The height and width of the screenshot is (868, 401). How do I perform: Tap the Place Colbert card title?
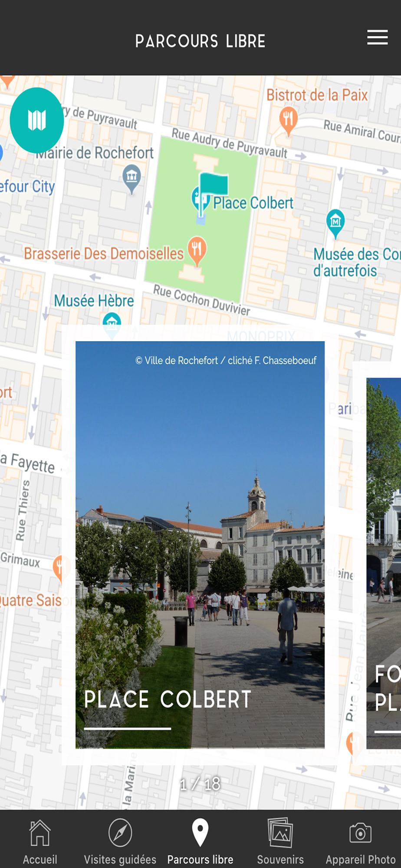(168, 699)
